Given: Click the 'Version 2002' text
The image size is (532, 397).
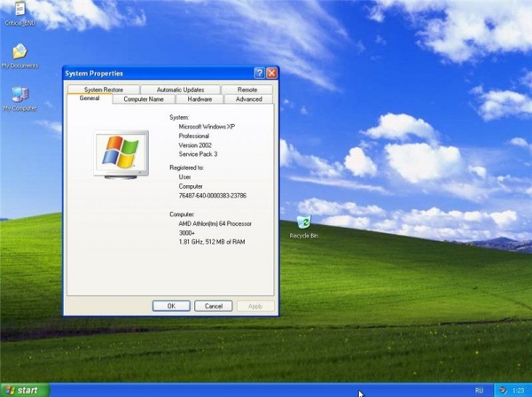Looking at the screenshot, I should pyautogui.click(x=195, y=145).
